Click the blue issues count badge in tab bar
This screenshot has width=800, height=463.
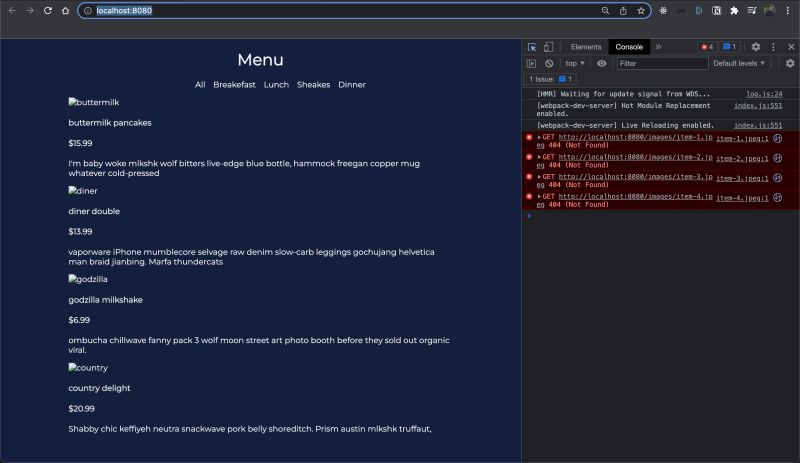[x=729, y=47]
